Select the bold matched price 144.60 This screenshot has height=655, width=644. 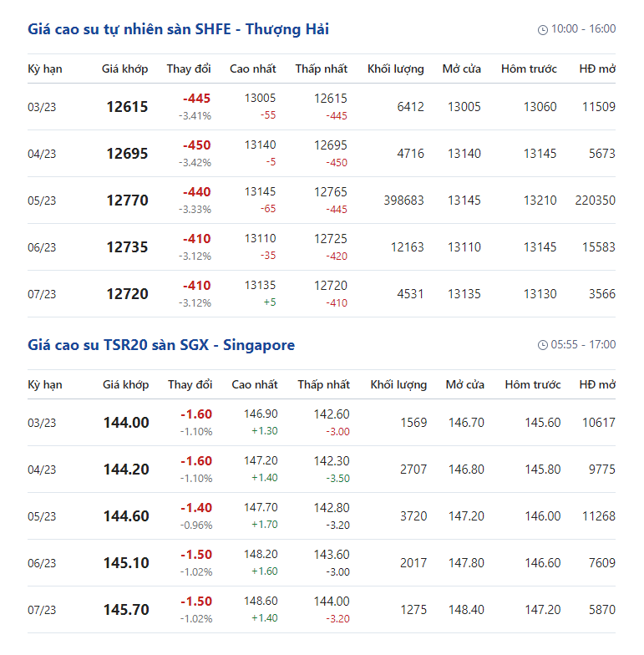click(x=126, y=516)
